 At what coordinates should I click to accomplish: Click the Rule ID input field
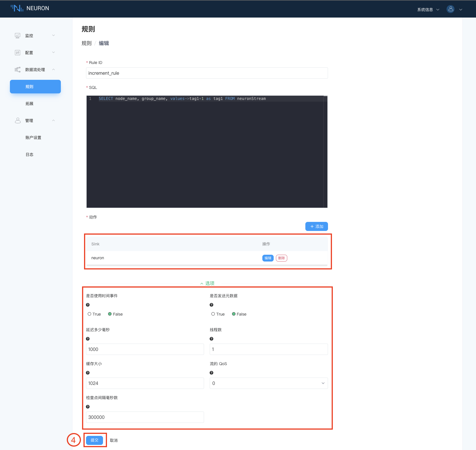click(x=207, y=73)
